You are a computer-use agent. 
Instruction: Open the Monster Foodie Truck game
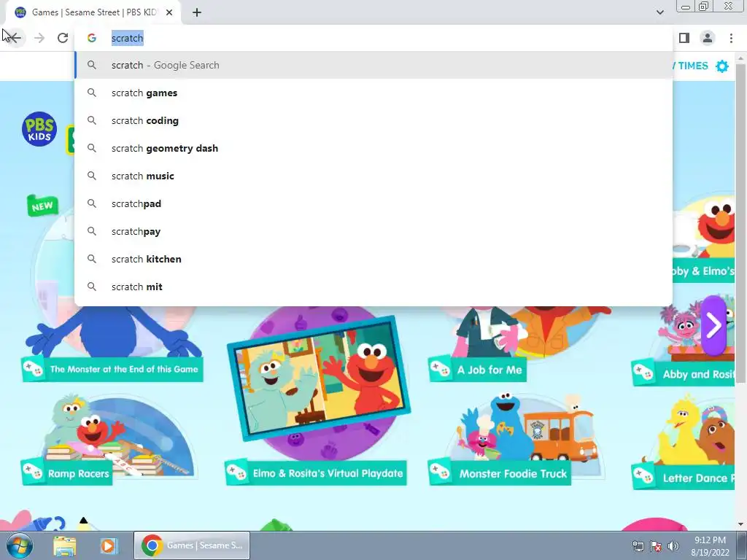[x=500, y=473]
